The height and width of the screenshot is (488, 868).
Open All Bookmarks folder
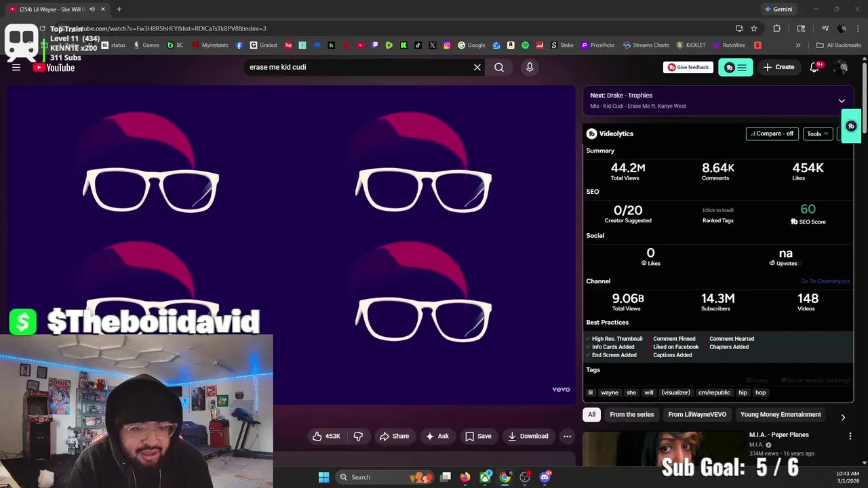(839, 45)
